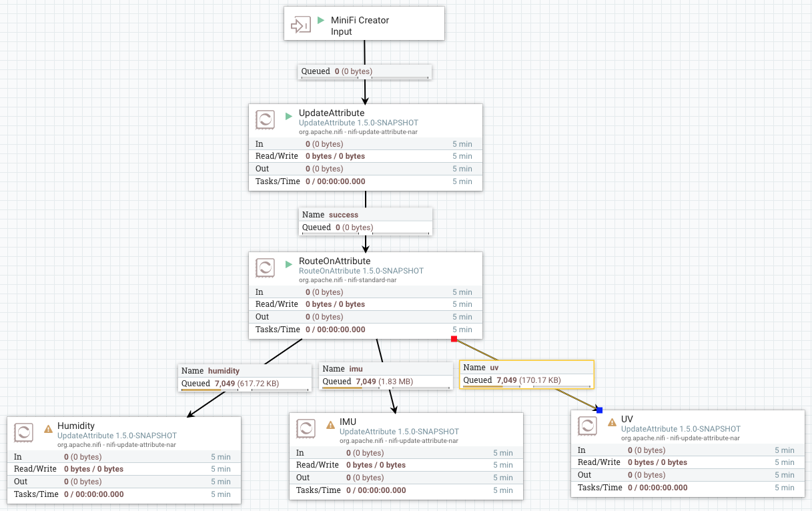Screen dimensions: 812x511
Task: Click the 'UpdateAttribute' processor title
Action: click(x=332, y=113)
